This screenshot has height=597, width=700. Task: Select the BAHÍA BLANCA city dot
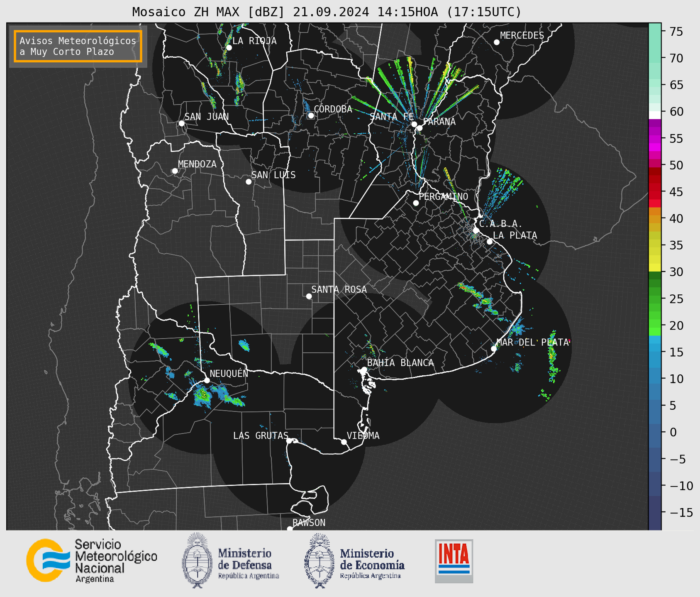(x=364, y=369)
